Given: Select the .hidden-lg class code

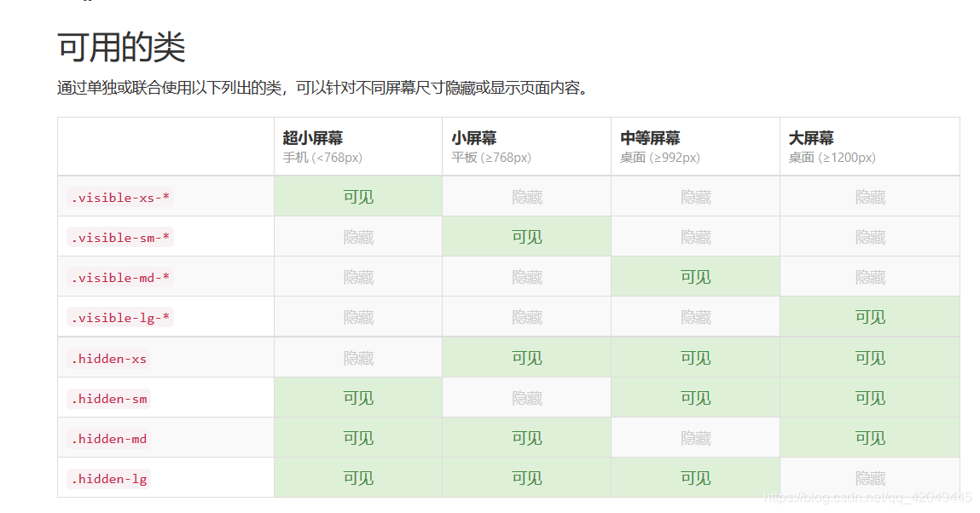Looking at the screenshot, I should click(x=109, y=479).
